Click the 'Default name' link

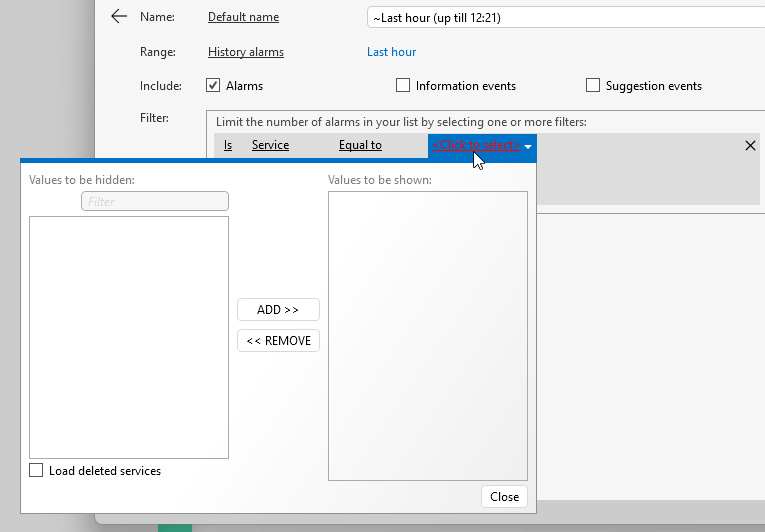click(x=243, y=17)
